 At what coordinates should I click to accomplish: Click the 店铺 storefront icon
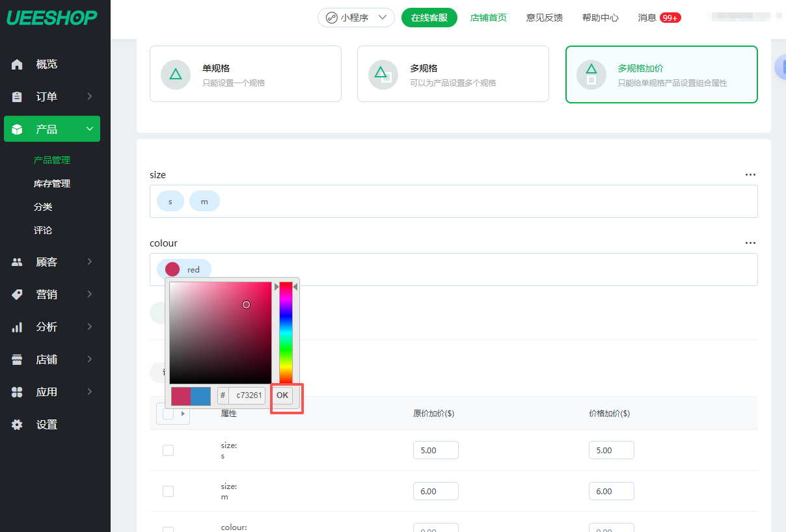point(18,360)
